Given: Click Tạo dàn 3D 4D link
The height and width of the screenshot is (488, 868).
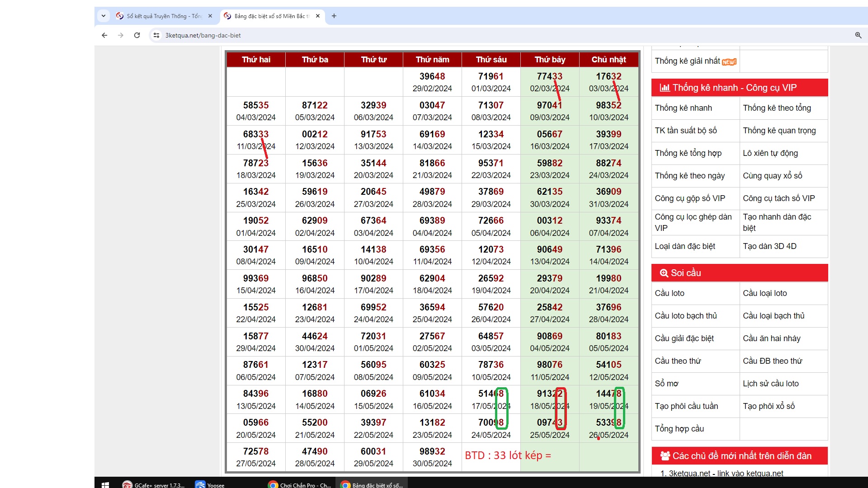Looking at the screenshot, I should (769, 246).
